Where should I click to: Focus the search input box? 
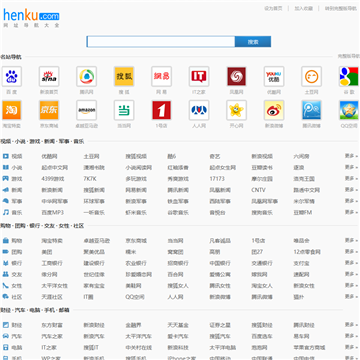161,42
